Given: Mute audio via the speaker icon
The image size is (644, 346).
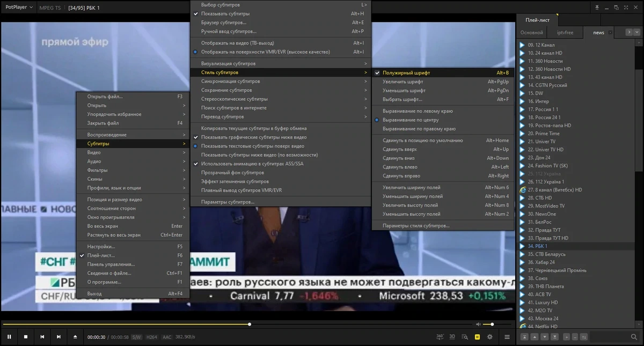Looking at the screenshot, I should pos(478,324).
